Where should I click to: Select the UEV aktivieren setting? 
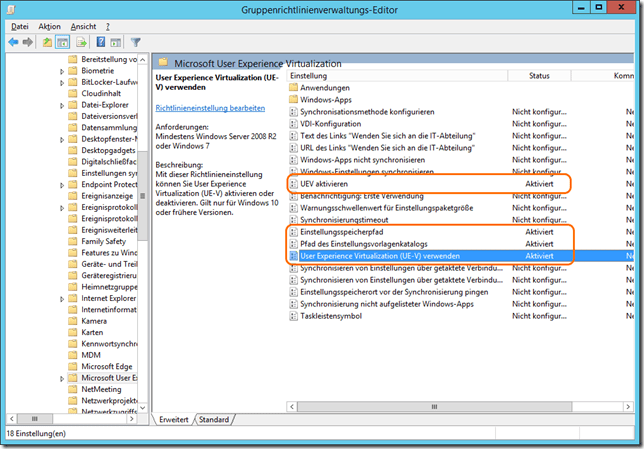[332, 185]
